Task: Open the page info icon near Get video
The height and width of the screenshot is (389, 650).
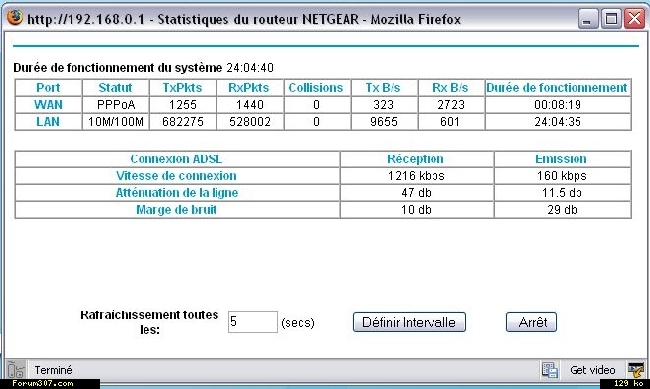Action: [x=550, y=370]
